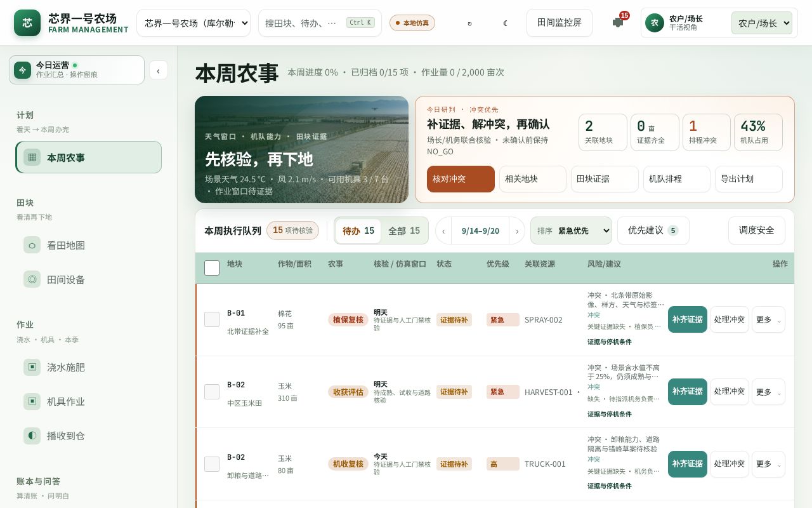Click the weather banner field image
Screen dimensions: 812x508
(301, 149)
